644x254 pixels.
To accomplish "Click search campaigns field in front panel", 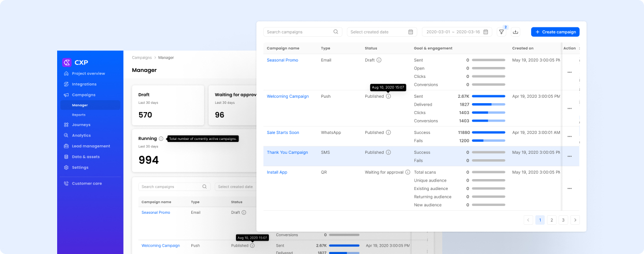I will (303, 32).
